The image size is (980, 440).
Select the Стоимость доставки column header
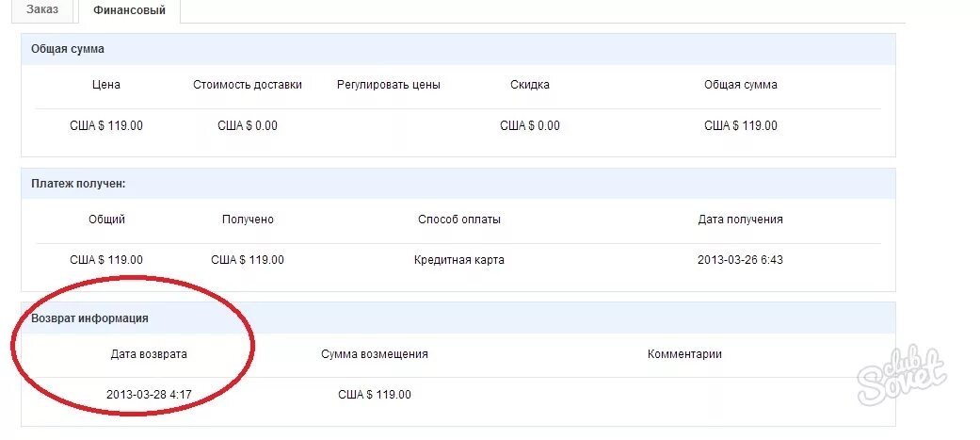[248, 85]
